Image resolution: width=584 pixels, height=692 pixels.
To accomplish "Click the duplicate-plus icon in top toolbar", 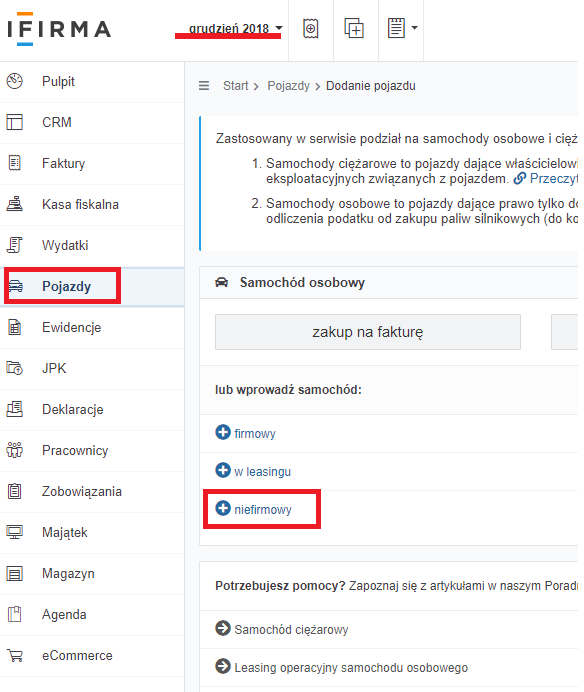I will click(354, 29).
